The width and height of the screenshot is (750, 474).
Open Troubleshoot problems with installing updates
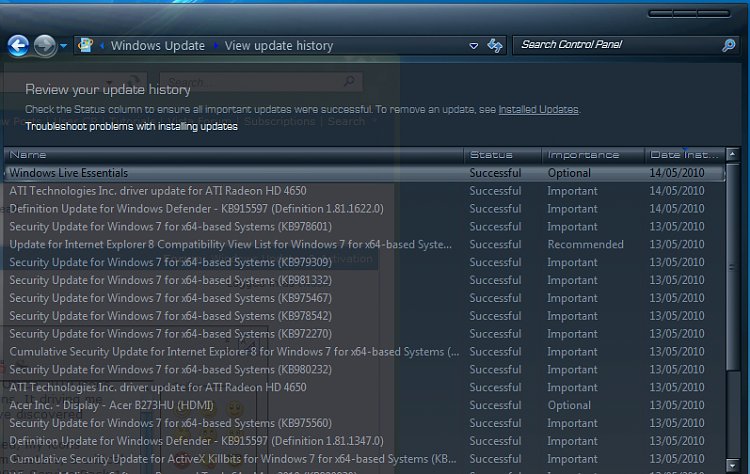(x=131, y=126)
